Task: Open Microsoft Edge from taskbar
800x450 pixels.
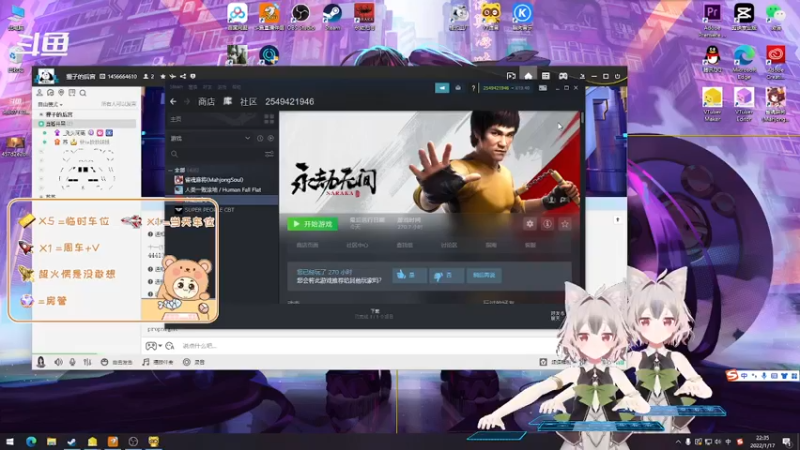Action: tap(31, 441)
